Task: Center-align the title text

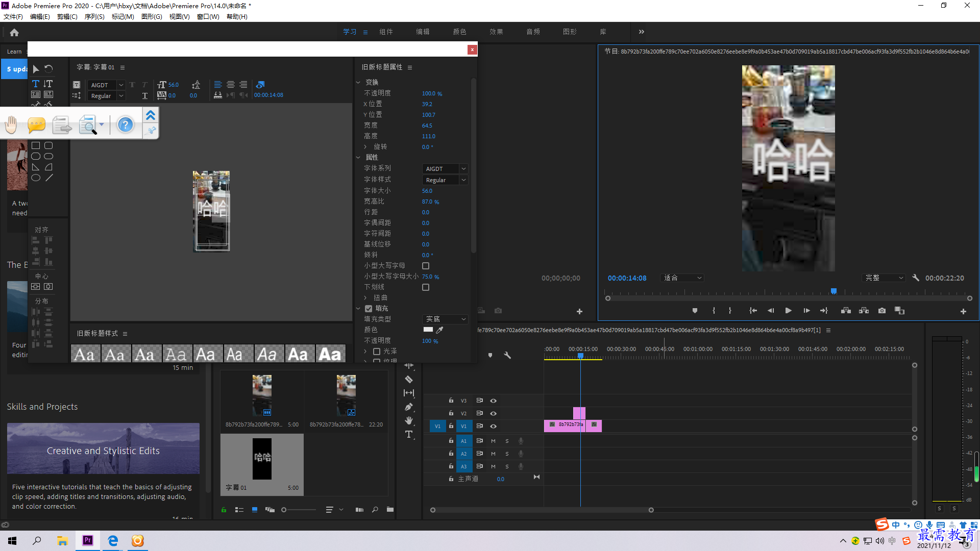Action: (231, 85)
